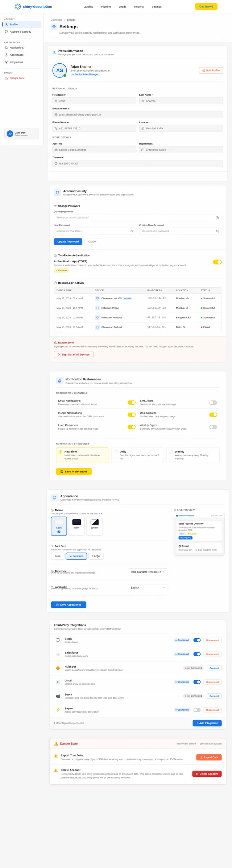The image size is (232, 868).
Task: Click the shiny-description logo icon
Action: (18, 7)
